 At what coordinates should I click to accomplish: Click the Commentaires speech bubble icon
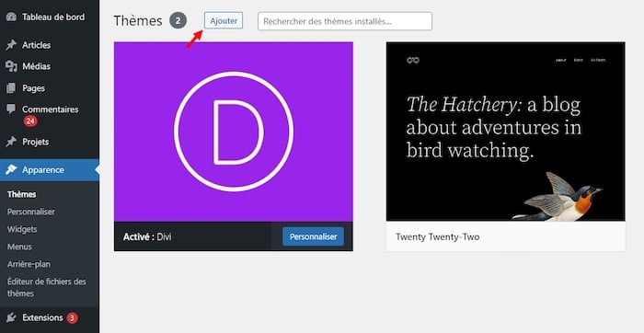click(x=11, y=109)
